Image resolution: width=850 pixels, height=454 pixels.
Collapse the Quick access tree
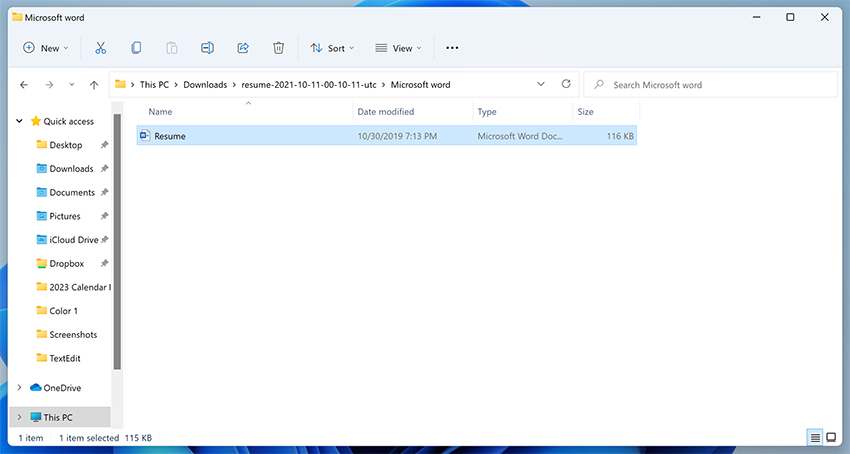(x=20, y=121)
